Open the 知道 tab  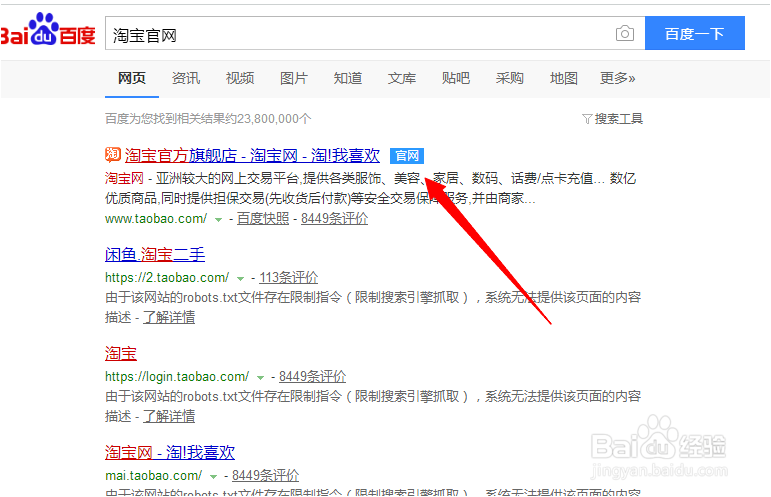[x=348, y=78]
